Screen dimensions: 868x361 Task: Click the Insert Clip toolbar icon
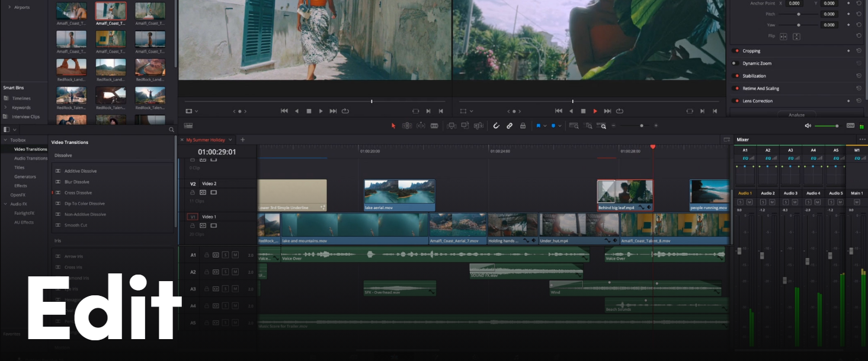[451, 125]
